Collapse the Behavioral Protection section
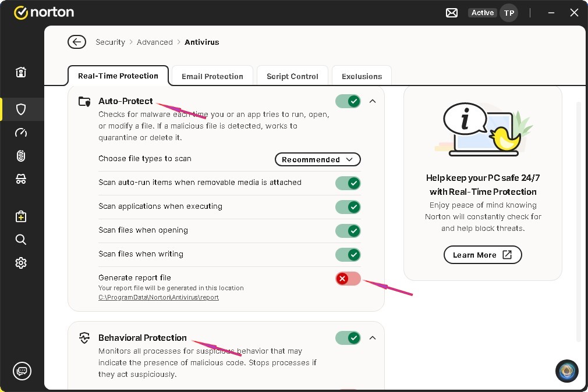The height and width of the screenshot is (392, 588). coord(373,338)
